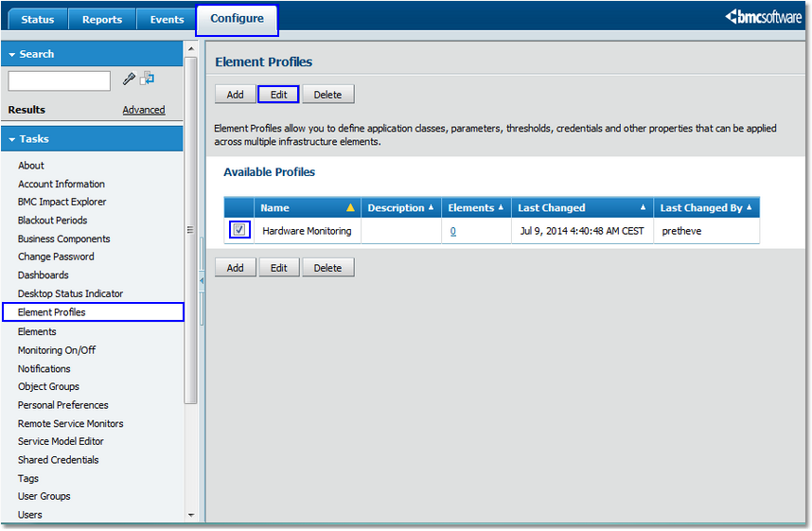
Task: Sort by Last Changed column arrow
Action: click(643, 207)
